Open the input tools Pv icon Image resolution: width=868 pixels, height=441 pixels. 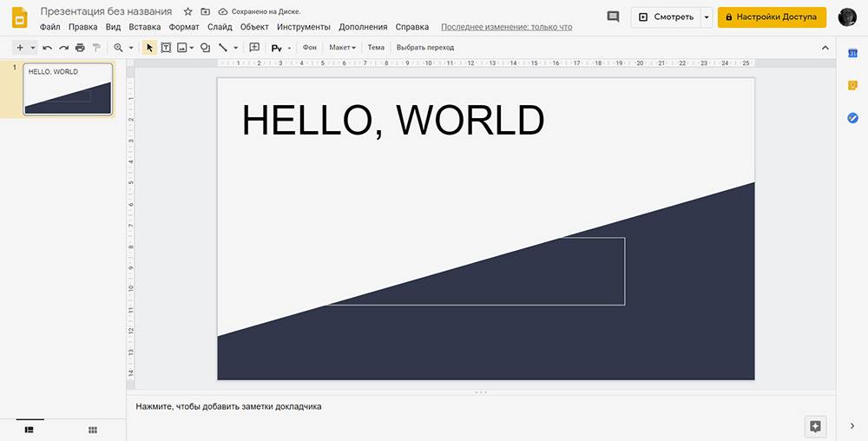276,48
